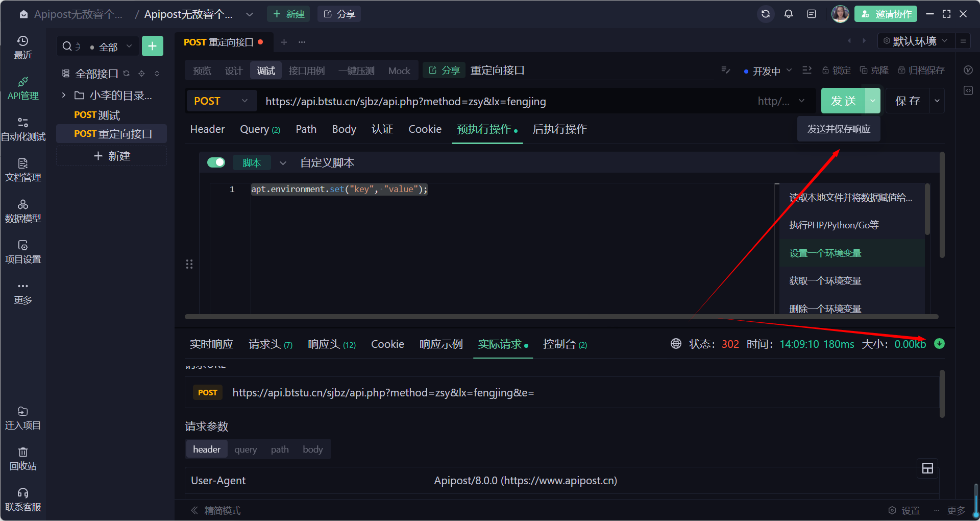Click the request URL input field
This screenshot has width=980, height=521.
click(505, 101)
